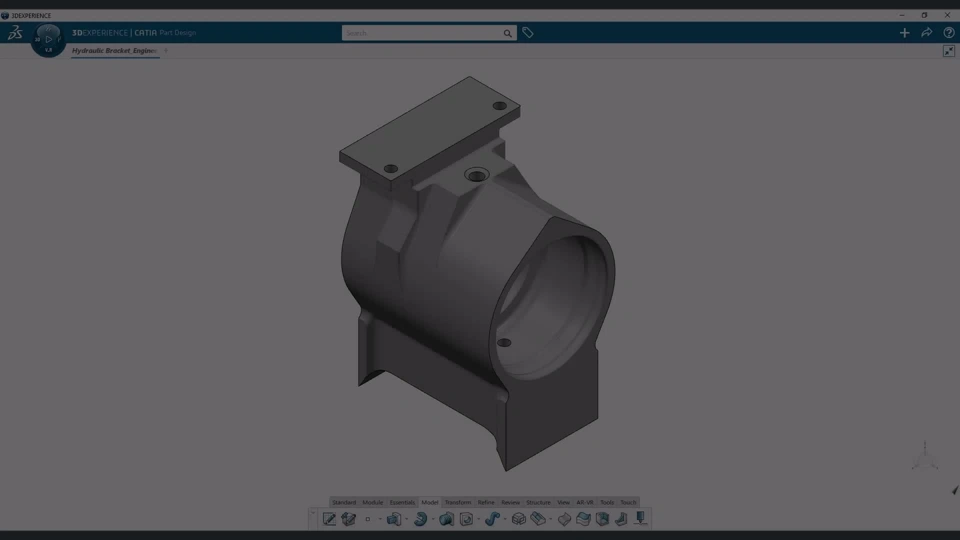This screenshot has width=960, height=540.
Task: Click the small square point tool icon
Action: pos(367,519)
